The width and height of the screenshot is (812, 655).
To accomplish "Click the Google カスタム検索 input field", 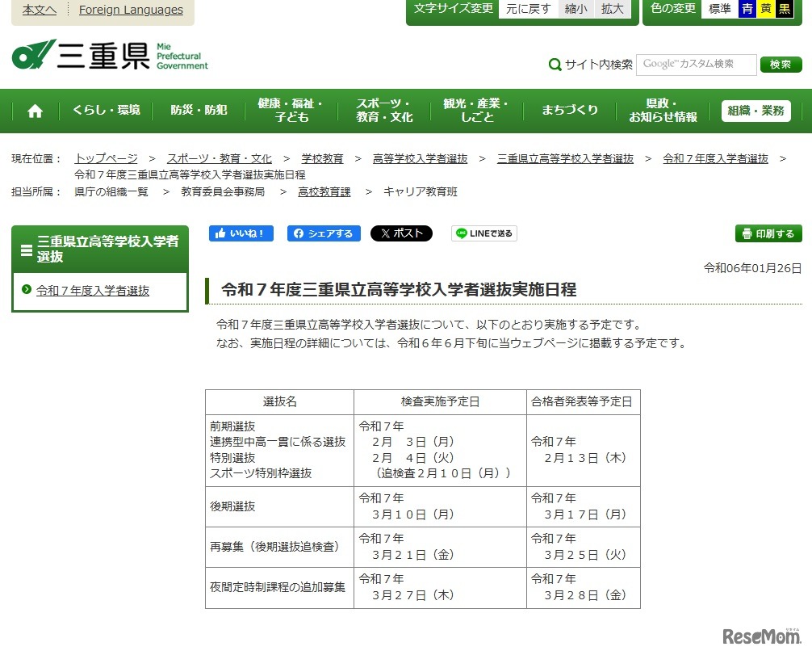I will (696, 64).
